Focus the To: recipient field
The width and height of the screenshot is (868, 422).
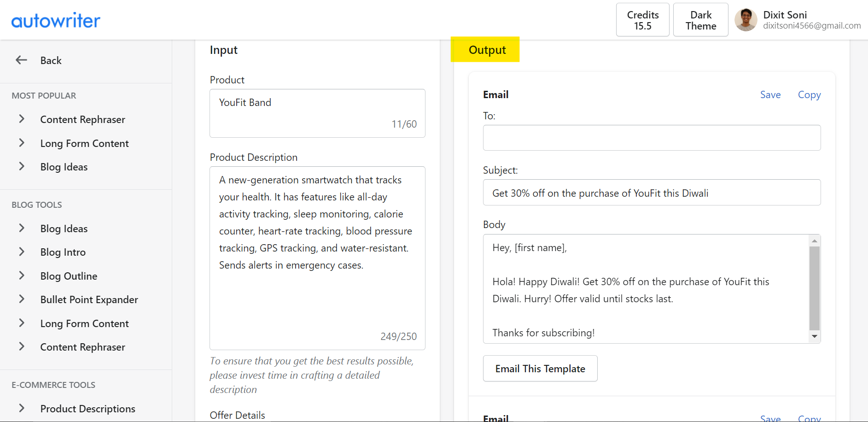coord(652,138)
